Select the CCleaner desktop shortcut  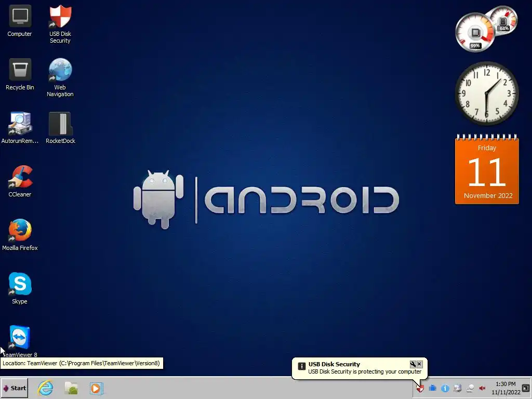click(x=20, y=181)
